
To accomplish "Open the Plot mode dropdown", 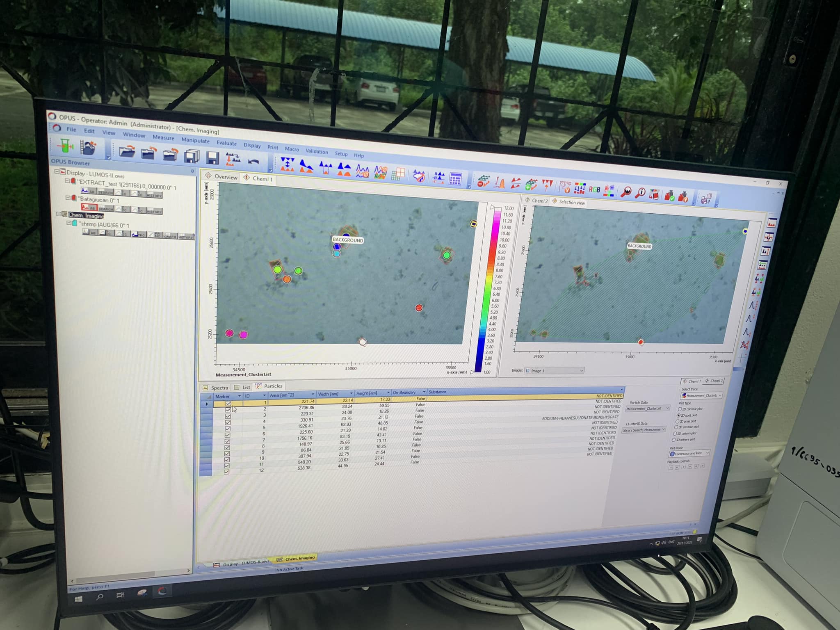I will point(689,453).
